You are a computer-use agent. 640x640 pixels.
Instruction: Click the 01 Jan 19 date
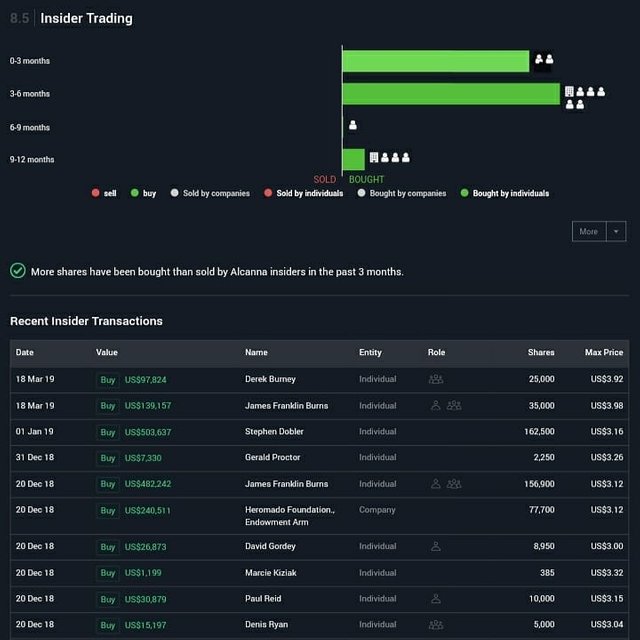[x=35, y=431]
